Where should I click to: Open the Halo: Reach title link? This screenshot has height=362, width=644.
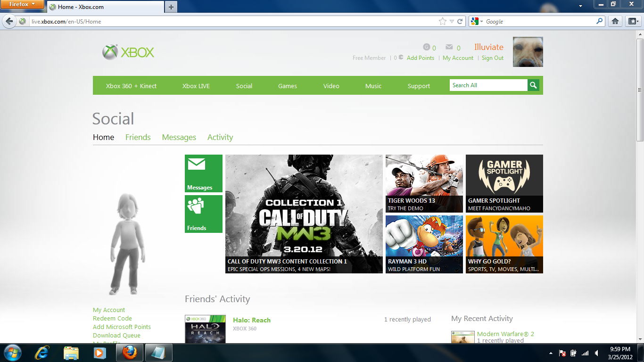[252, 320]
